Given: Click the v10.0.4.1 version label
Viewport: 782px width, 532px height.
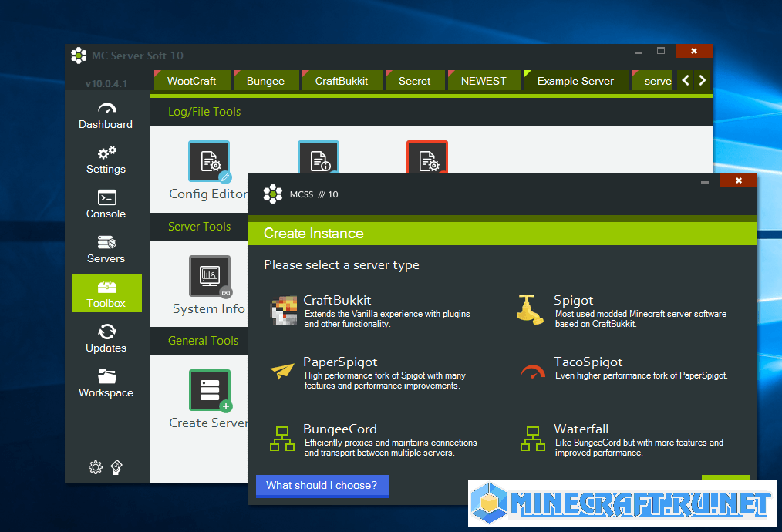Looking at the screenshot, I should point(106,84).
